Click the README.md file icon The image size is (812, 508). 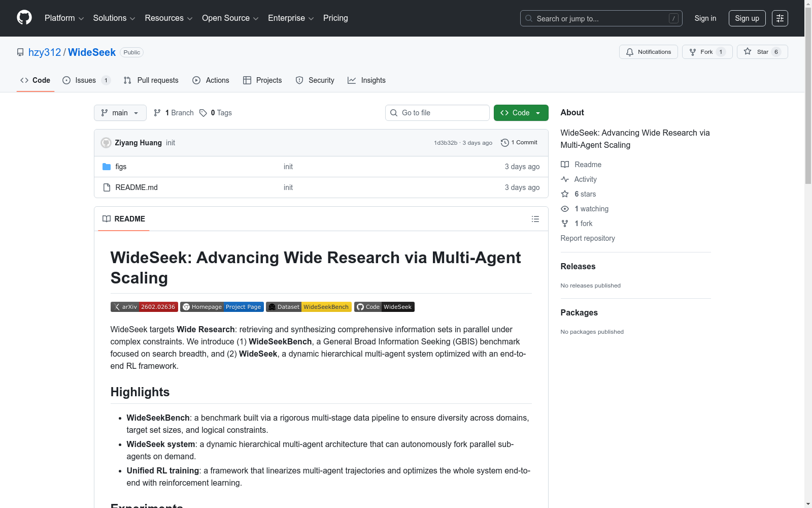pyautogui.click(x=107, y=187)
